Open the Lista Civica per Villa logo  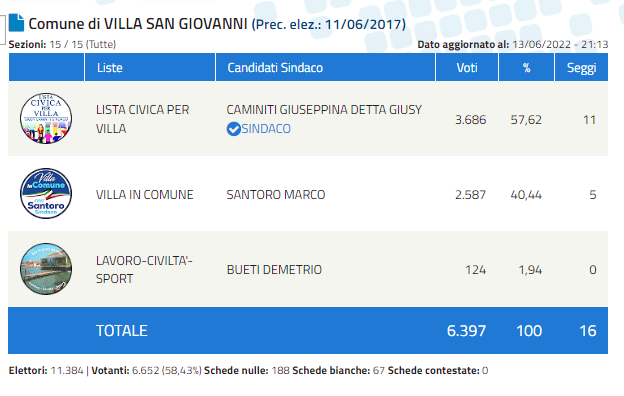[46, 118]
